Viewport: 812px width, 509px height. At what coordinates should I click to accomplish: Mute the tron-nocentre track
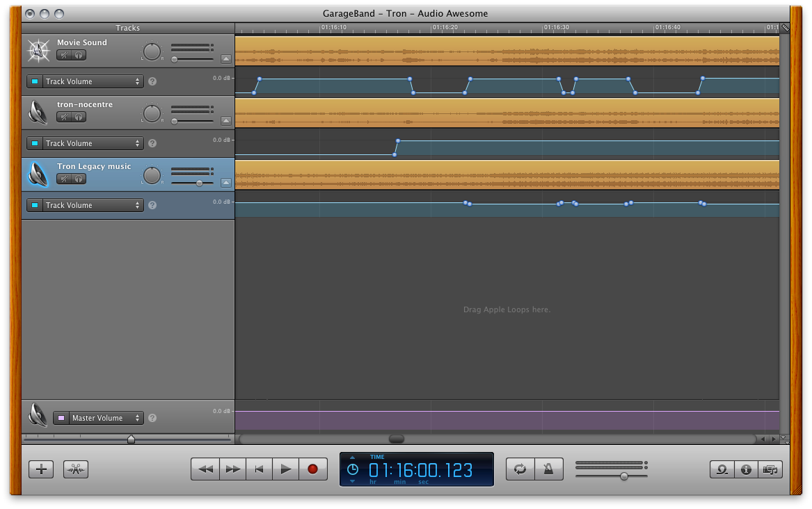64,117
